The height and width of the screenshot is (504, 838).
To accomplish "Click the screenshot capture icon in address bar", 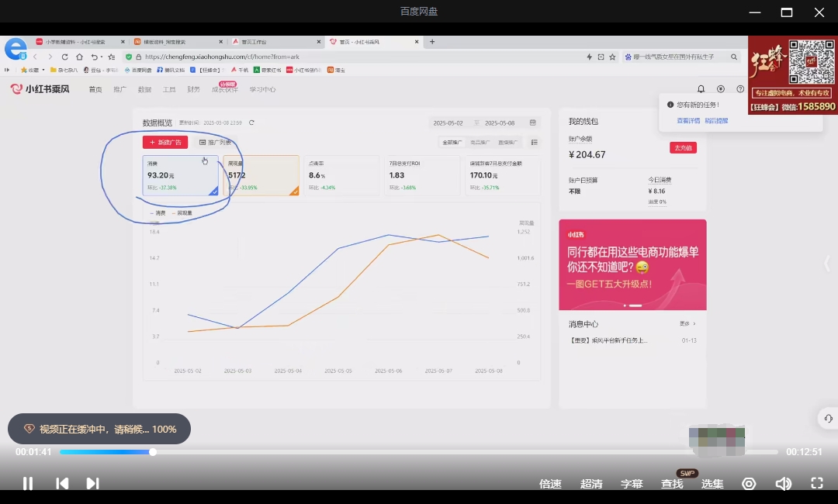I will [x=601, y=57].
